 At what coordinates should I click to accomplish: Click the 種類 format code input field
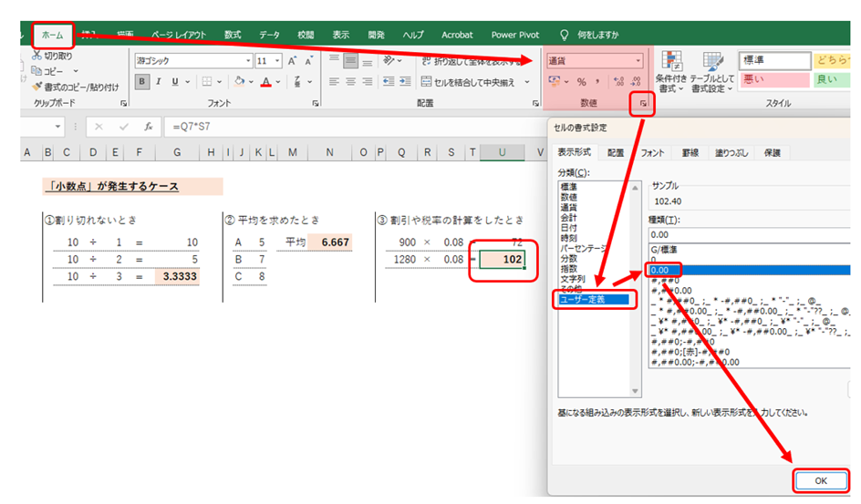point(748,234)
